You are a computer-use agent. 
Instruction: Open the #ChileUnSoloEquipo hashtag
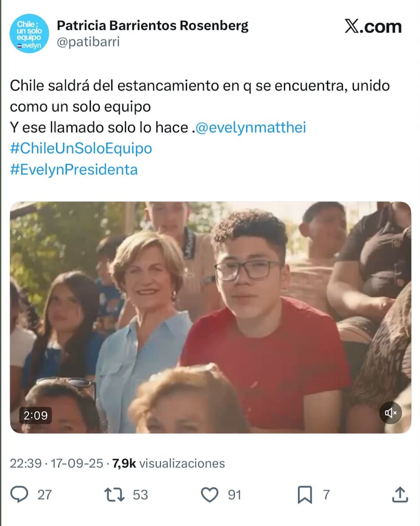coord(81,148)
